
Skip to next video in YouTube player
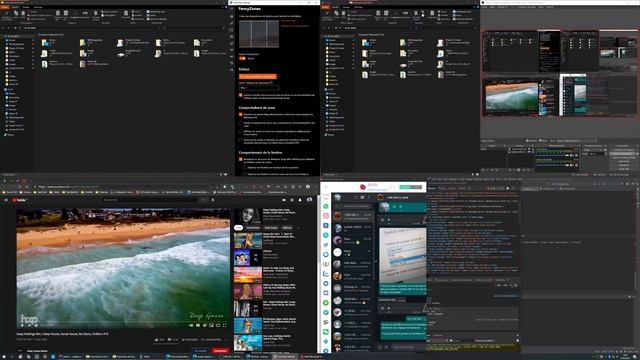29,325
